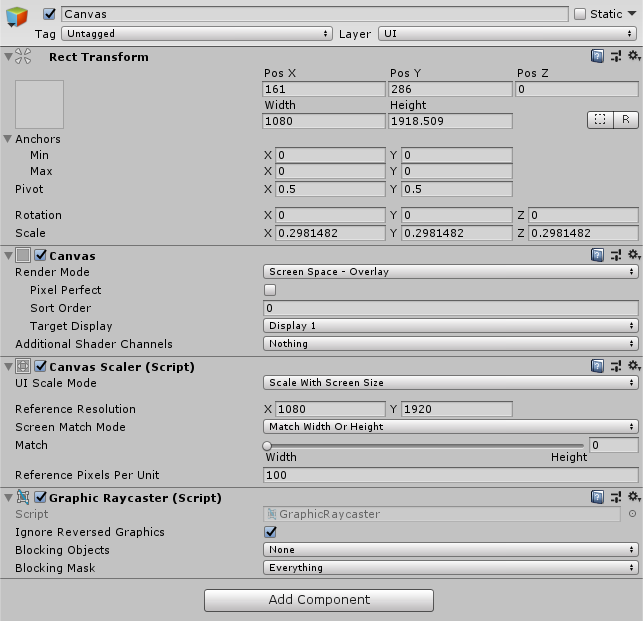
Task: Open Target Display dropdown
Action: tap(450, 326)
